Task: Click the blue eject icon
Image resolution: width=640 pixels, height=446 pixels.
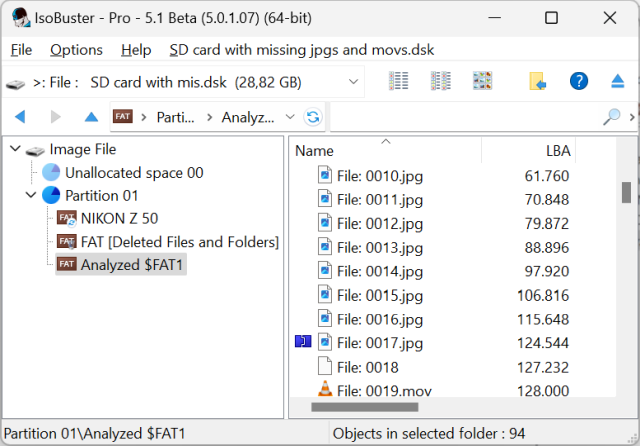Action: 618,81
